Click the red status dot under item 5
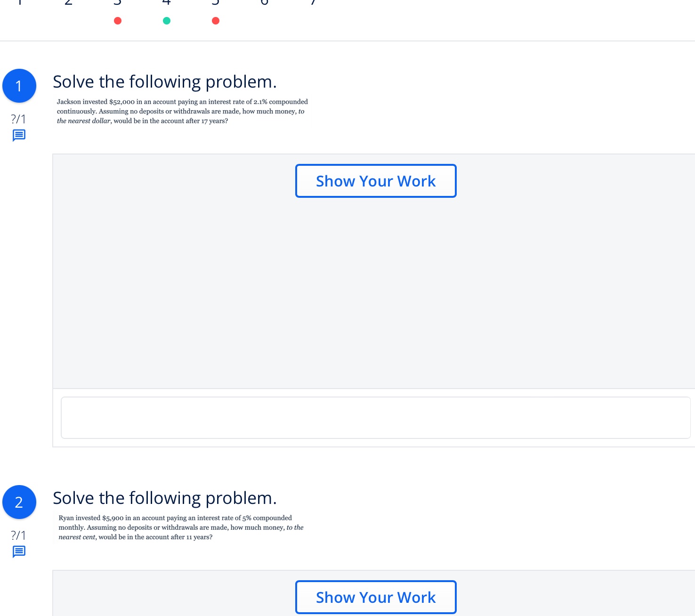 pyautogui.click(x=216, y=21)
